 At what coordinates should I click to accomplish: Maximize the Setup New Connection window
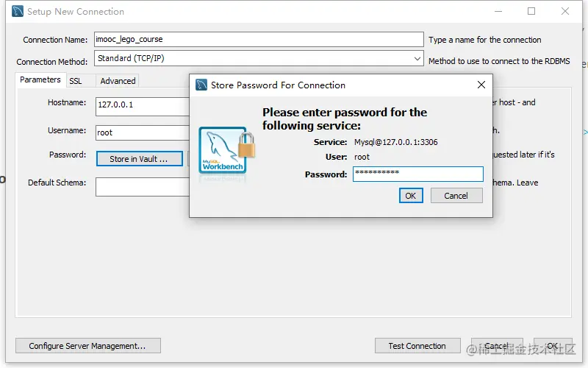531,11
